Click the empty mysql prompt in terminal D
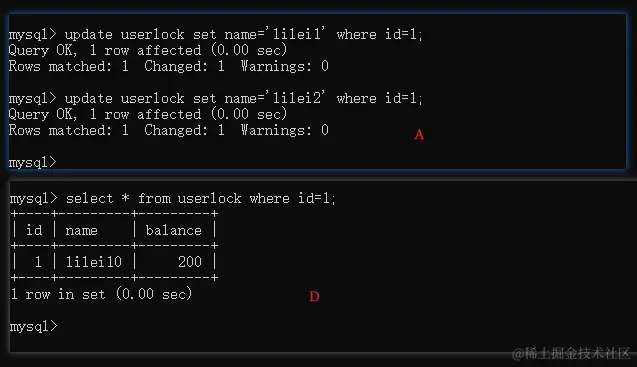Image resolution: width=637 pixels, height=367 pixels. [x=34, y=326]
